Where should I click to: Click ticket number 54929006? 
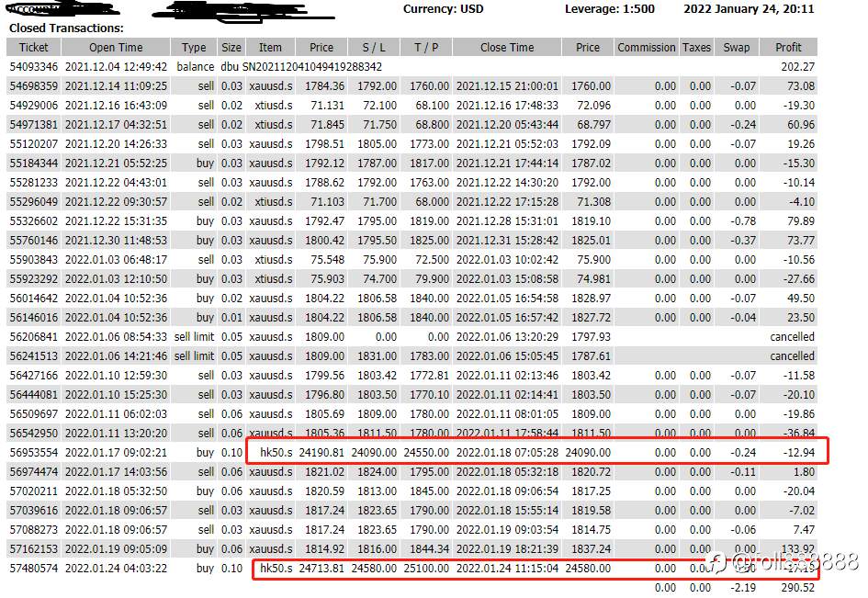tap(33, 106)
